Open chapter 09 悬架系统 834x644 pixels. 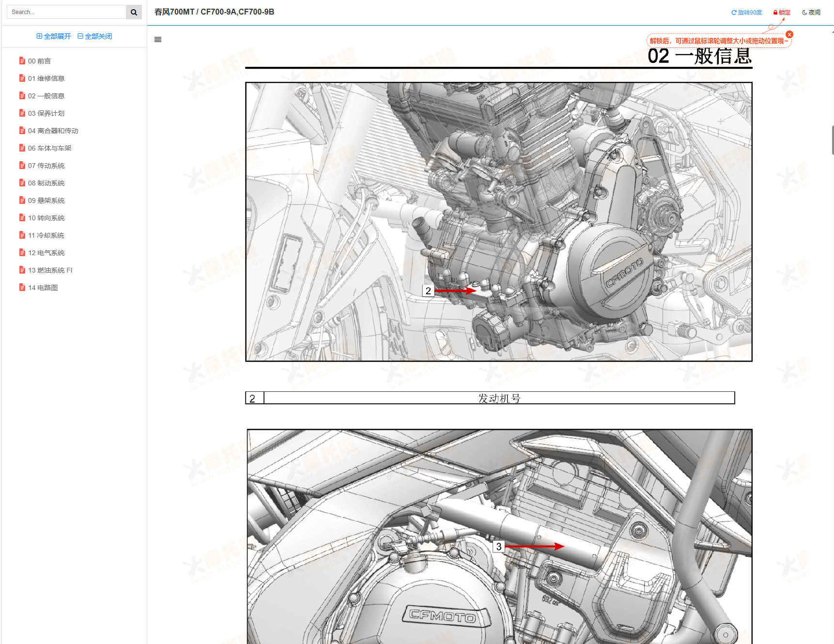pyautogui.click(x=46, y=200)
